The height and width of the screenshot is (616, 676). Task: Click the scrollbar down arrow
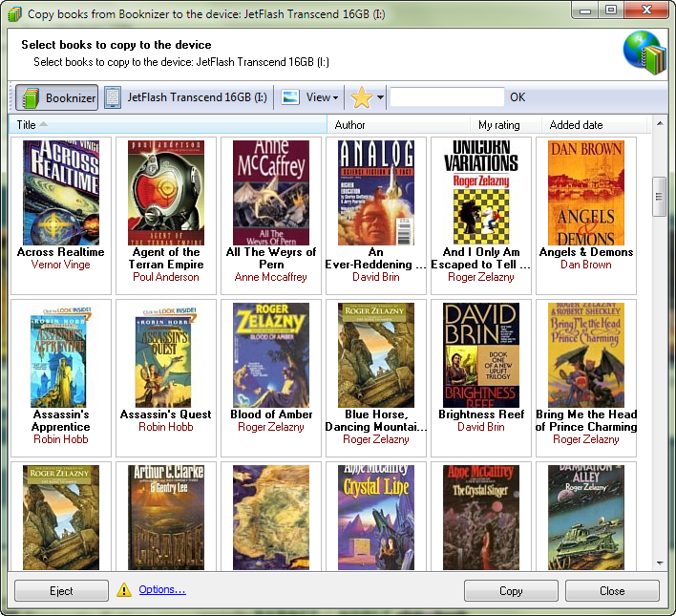click(x=660, y=563)
